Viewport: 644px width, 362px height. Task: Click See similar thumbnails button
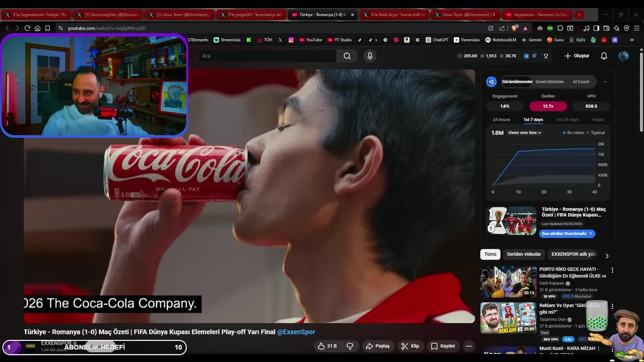tap(567, 233)
